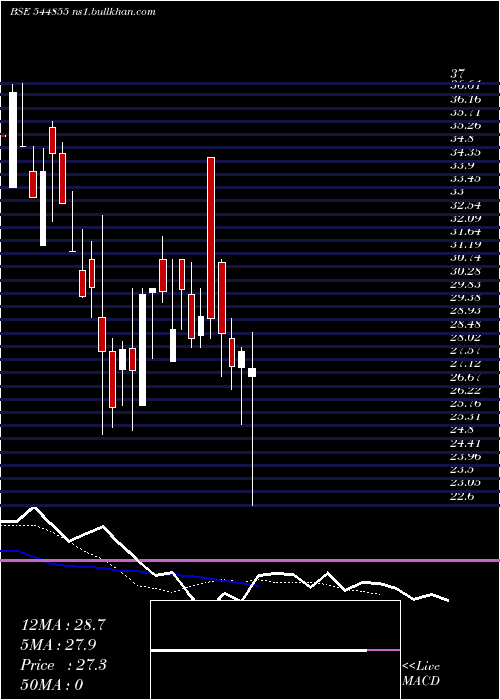
Task: Click the 34.35 price axis label
Action: (x=465, y=152)
